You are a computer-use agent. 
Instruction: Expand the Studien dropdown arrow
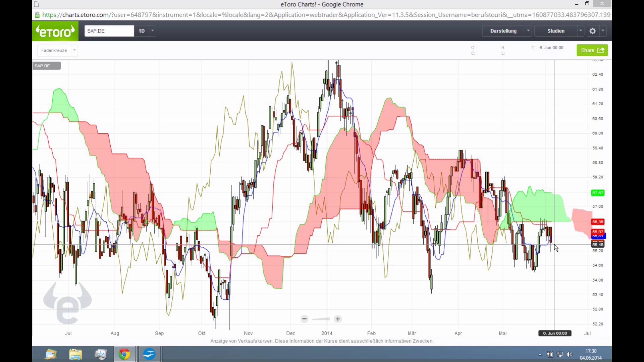(581, 31)
